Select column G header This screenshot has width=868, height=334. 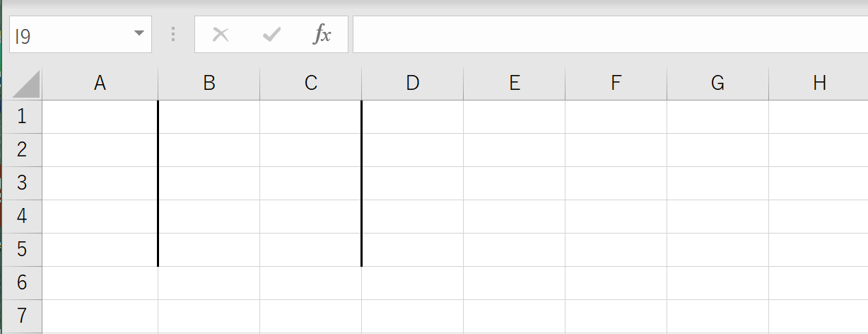718,83
